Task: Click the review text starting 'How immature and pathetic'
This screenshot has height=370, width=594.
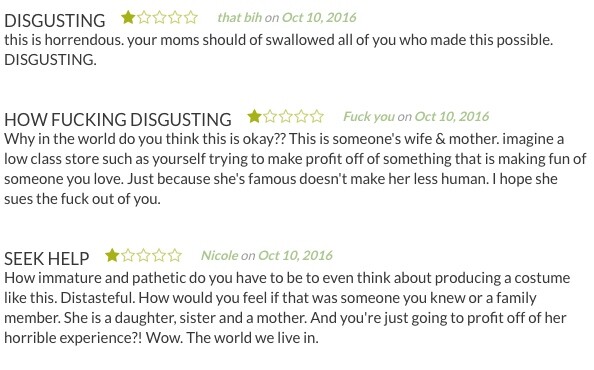Action: (x=287, y=308)
